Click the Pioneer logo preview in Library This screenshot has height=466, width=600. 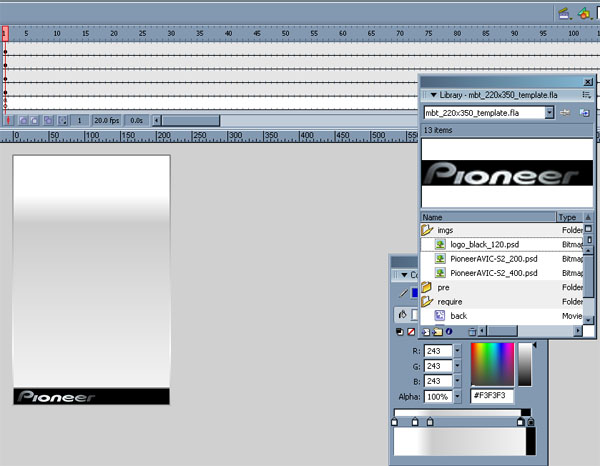coord(507,173)
